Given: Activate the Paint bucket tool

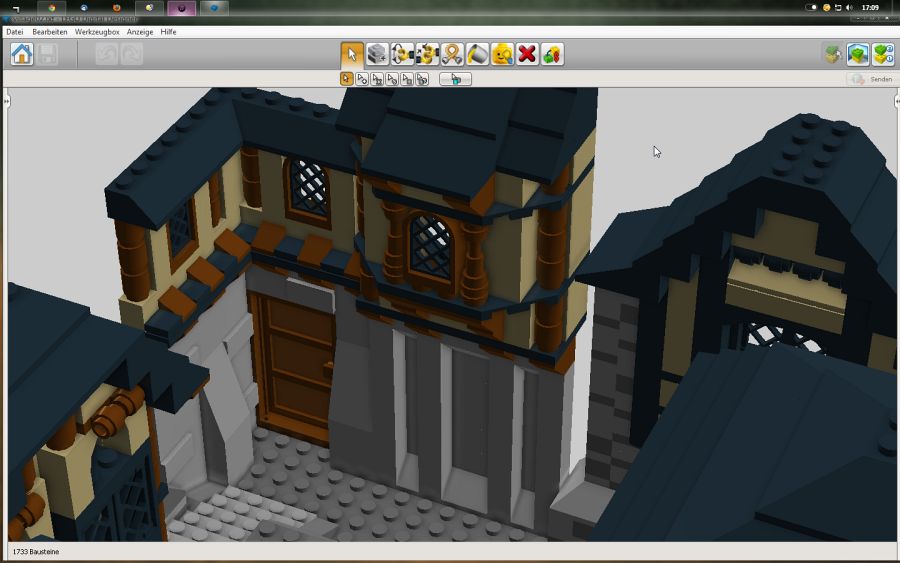Looking at the screenshot, I should tap(477, 54).
